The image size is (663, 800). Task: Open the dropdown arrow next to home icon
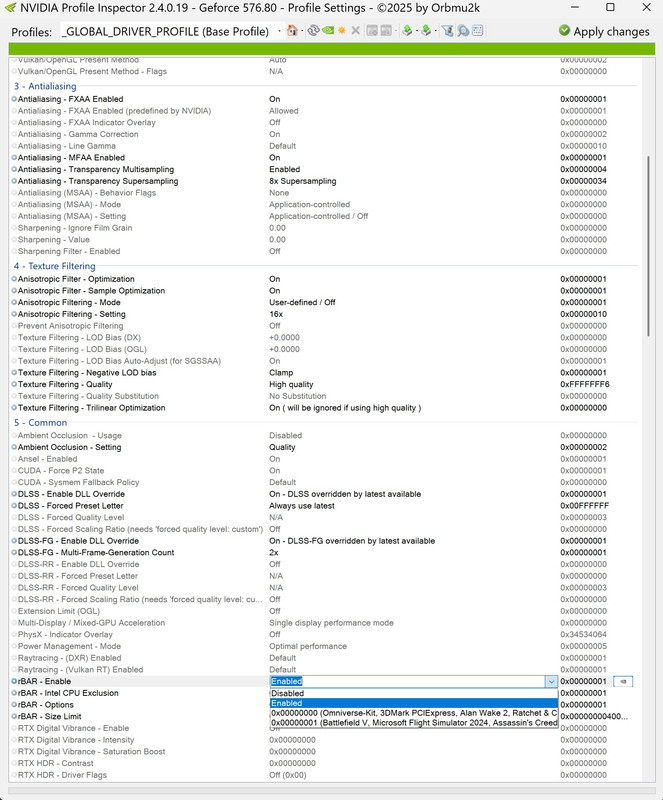pyautogui.click(x=302, y=31)
